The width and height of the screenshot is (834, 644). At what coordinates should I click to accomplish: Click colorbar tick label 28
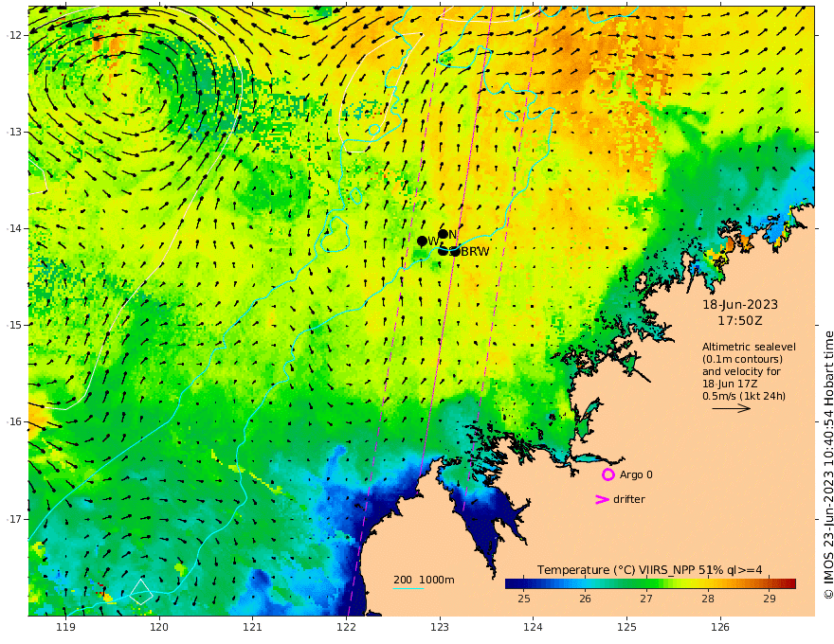point(707,599)
